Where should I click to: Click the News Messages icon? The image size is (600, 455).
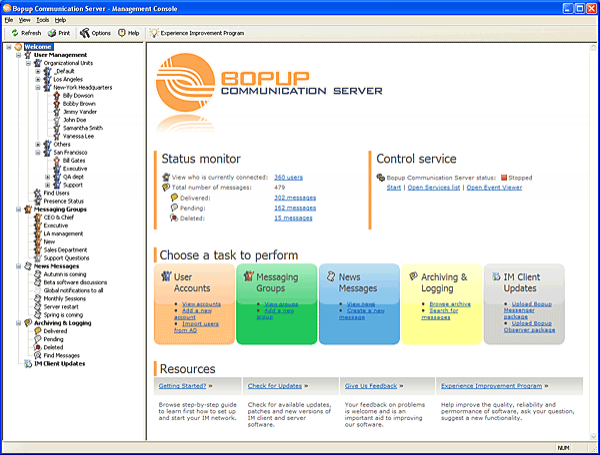tap(28, 266)
